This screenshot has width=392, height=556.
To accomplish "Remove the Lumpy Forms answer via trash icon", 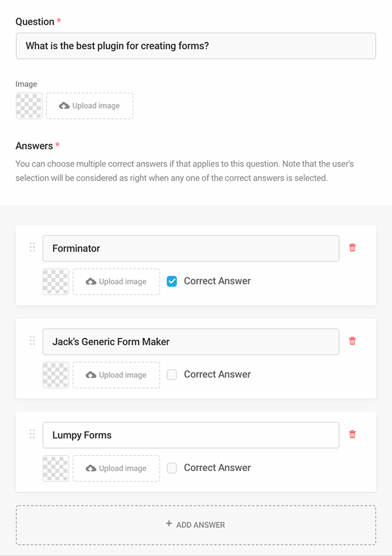I will point(353,434).
